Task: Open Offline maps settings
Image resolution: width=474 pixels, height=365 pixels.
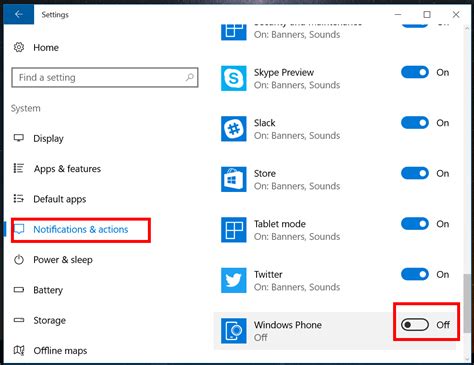Action: (60, 351)
